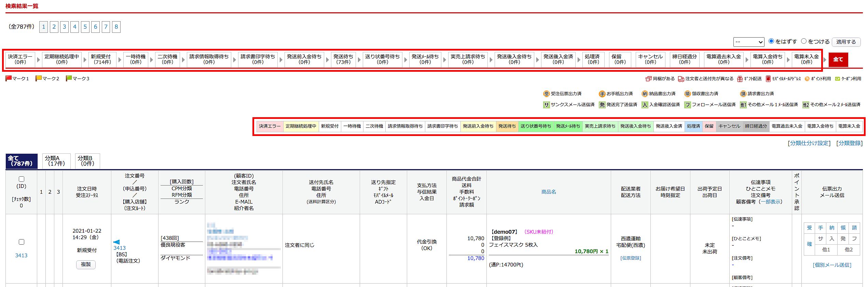Click the 確 confirmation icon in order row
The height and width of the screenshot is (287, 868).
coord(809,244)
